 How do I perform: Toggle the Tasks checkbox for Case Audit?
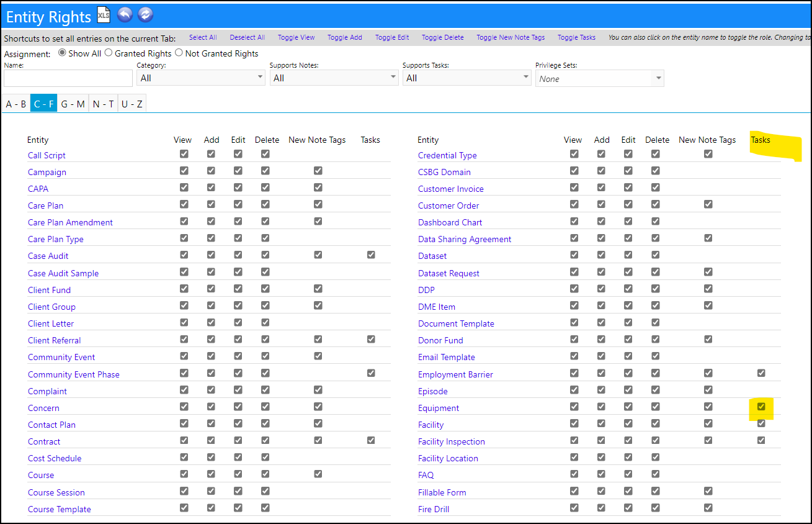pyautogui.click(x=371, y=255)
